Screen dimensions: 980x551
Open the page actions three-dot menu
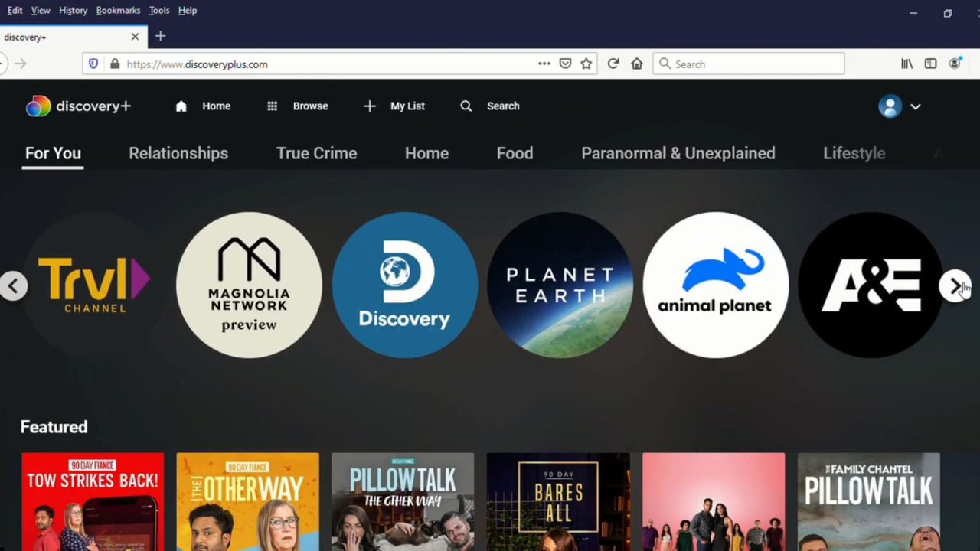pos(544,64)
